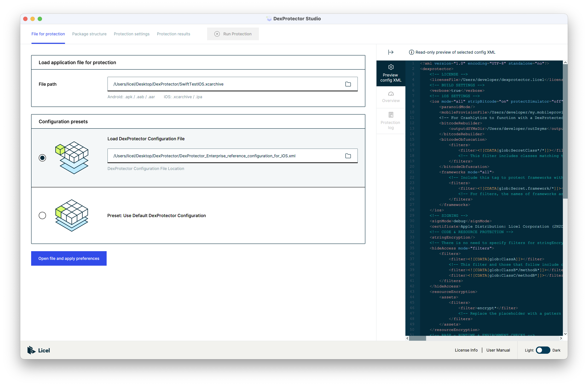Switch to Protection settings tab
Screen dimensions: 588x386
(x=131, y=34)
